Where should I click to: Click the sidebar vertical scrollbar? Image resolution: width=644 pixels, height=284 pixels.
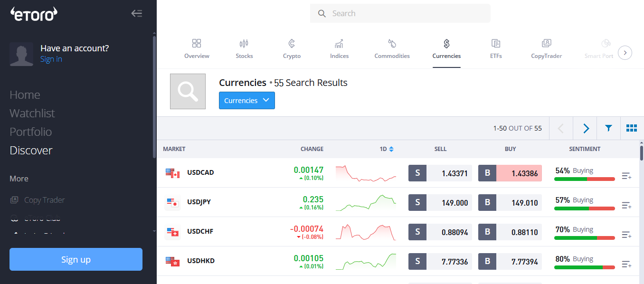pos(154,97)
